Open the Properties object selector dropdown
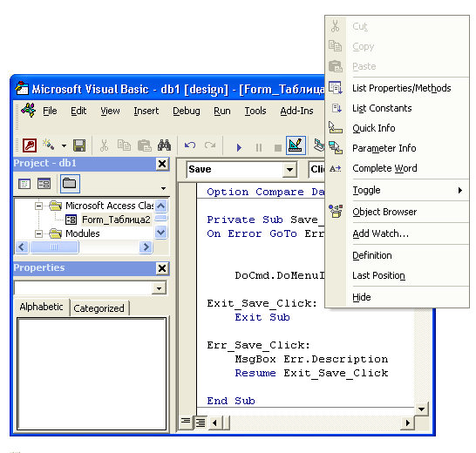The width and height of the screenshot is (476, 453). coord(159,288)
